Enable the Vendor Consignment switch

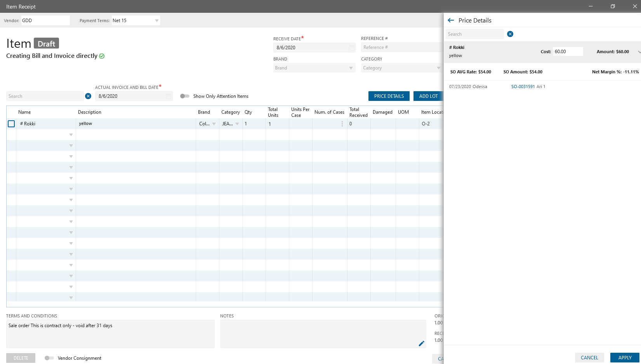pyautogui.click(x=49, y=358)
